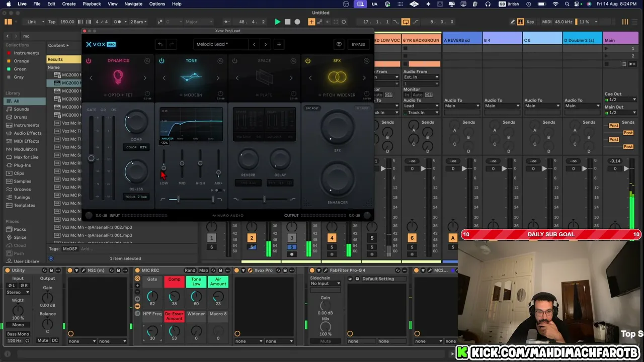
Task: Toggle the Space module power icon
Action: click(x=234, y=61)
